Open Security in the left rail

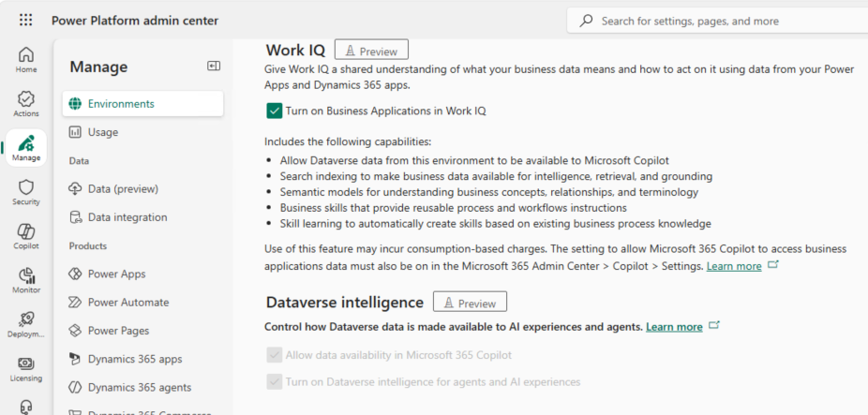click(x=26, y=192)
